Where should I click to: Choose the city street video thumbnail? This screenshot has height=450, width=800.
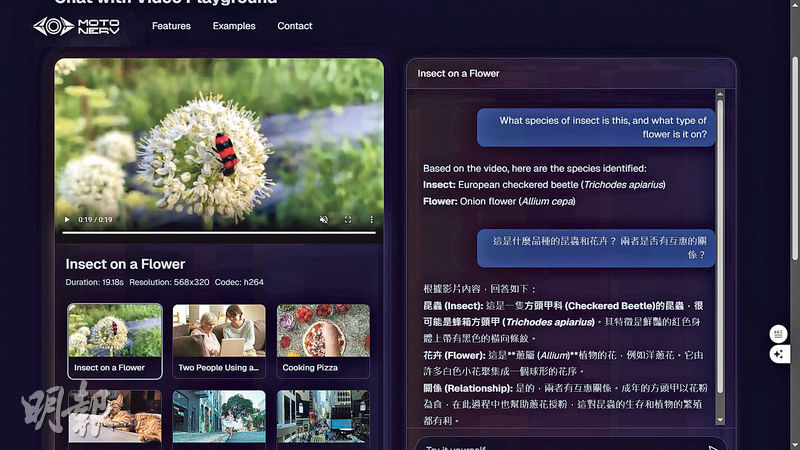pyautogui.click(x=323, y=418)
